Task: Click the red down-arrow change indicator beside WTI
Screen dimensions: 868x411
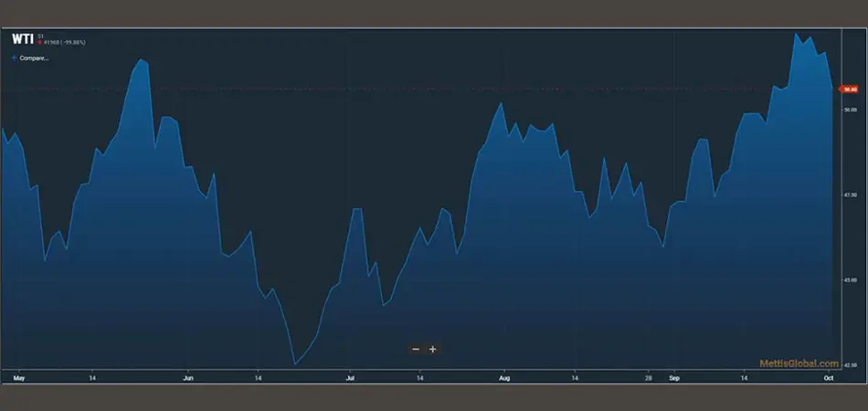Action: click(x=40, y=43)
